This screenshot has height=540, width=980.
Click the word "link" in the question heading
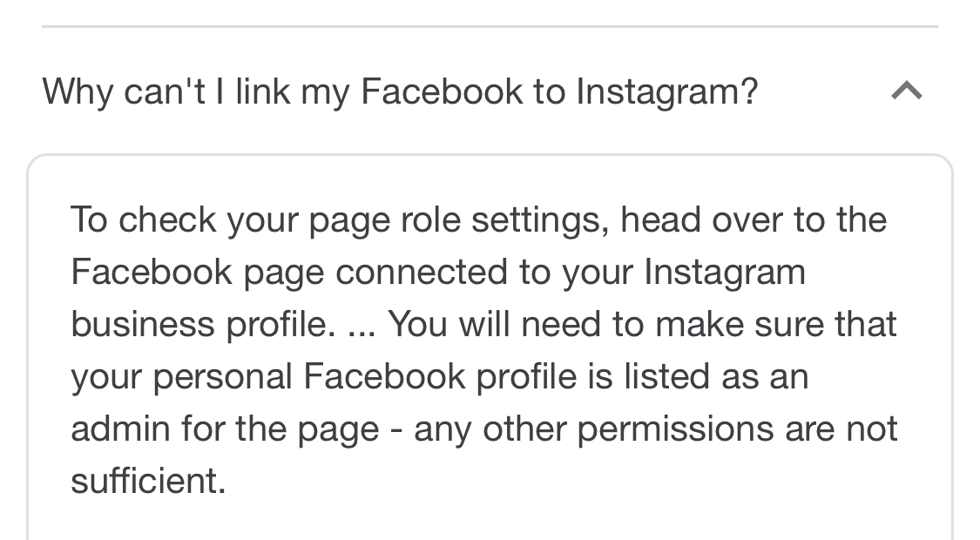[x=262, y=91]
